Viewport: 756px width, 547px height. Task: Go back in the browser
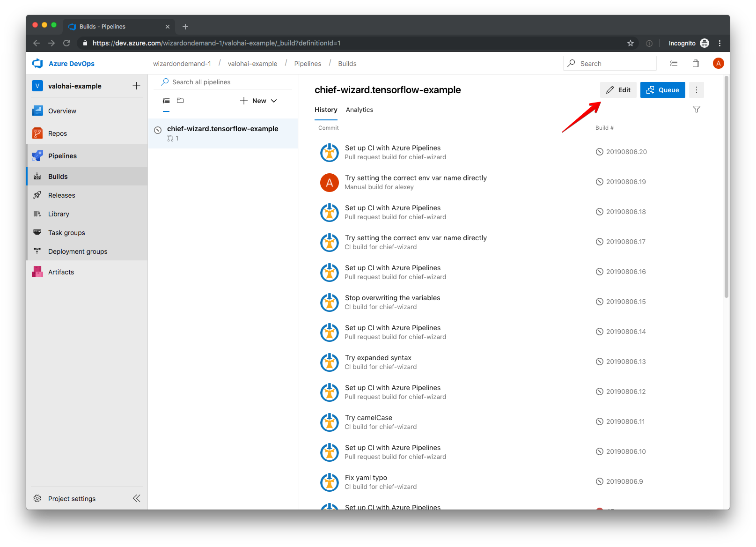(37, 43)
